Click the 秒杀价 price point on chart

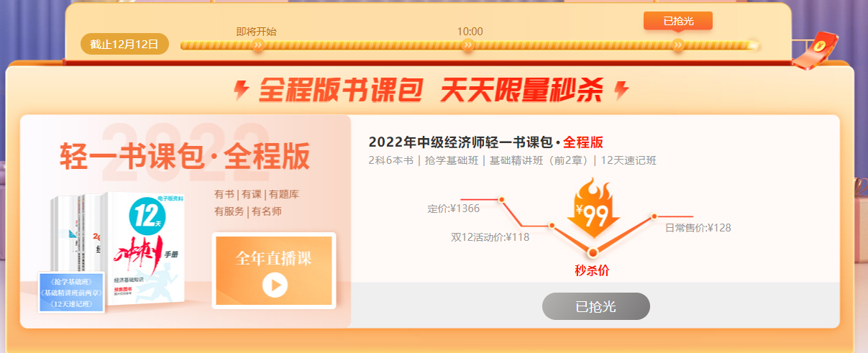pos(593,252)
